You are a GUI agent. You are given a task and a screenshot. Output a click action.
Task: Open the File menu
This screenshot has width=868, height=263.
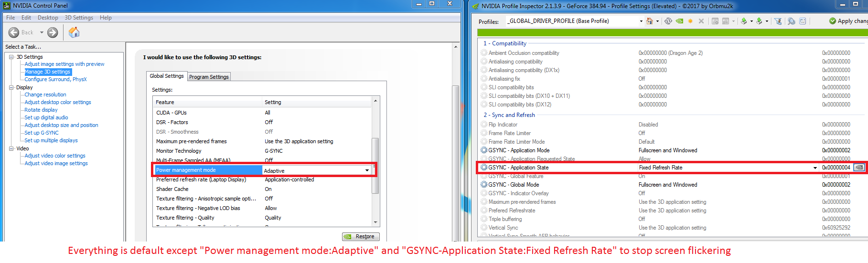11,18
